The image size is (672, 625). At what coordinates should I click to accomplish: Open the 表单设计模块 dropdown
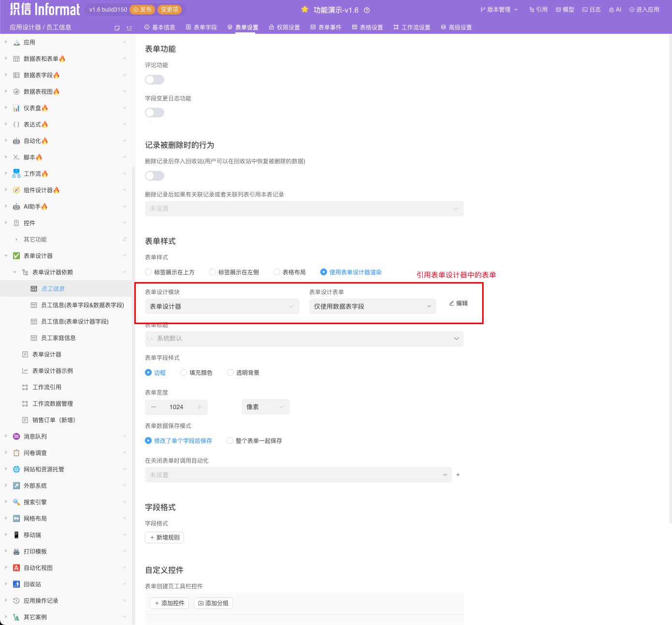point(222,306)
